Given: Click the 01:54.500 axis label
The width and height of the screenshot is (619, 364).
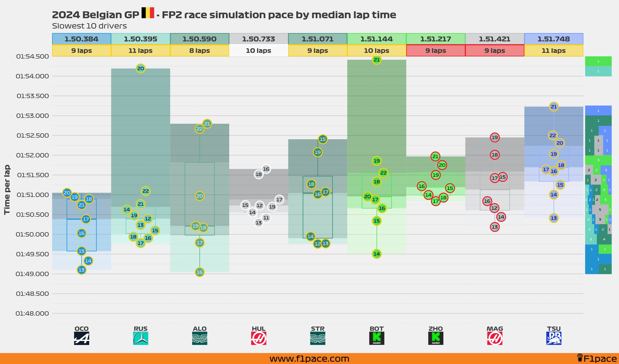Looking at the screenshot, I should tap(32, 56).
